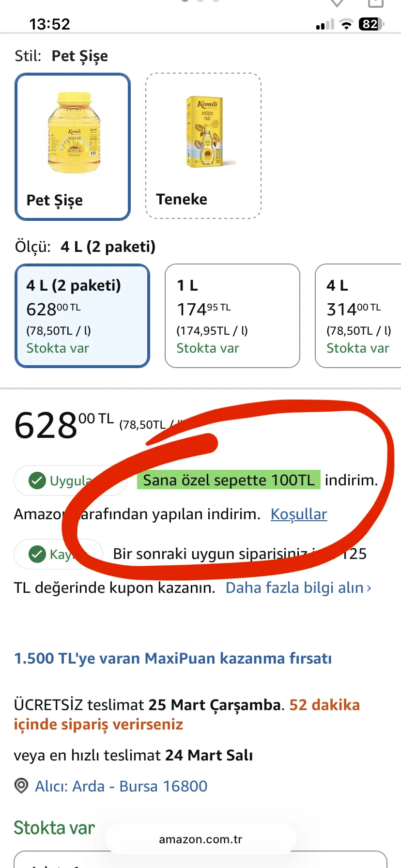Viewport: 401px width, 868px height.
Task: Select the Pet Şişe style label
Action: pyautogui.click(x=55, y=200)
